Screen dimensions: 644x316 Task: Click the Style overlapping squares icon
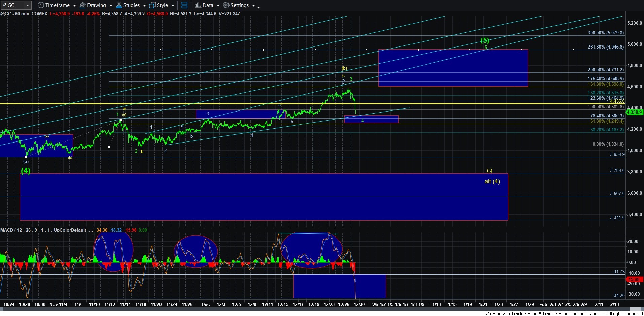pyautogui.click(x=152, y=5)
